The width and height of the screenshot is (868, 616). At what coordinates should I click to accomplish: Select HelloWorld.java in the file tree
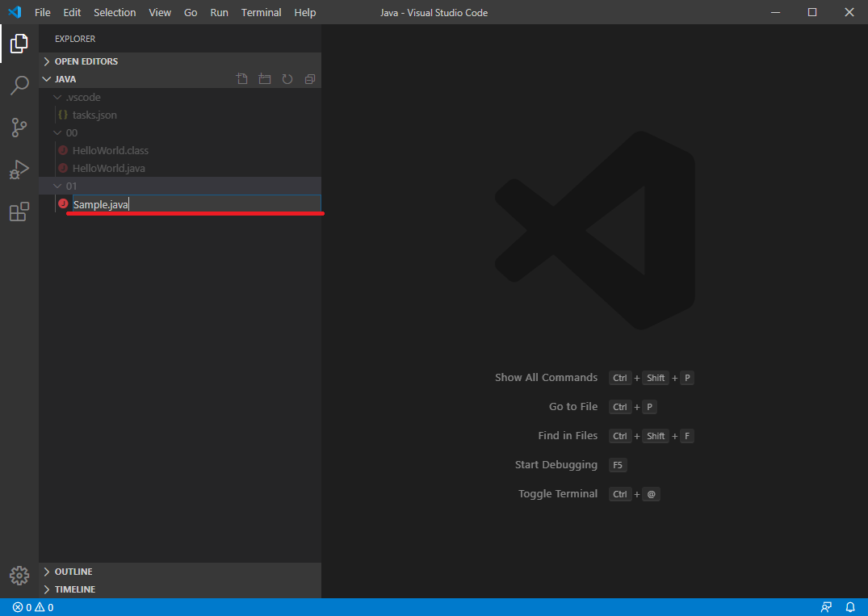[x=180, y=168]
